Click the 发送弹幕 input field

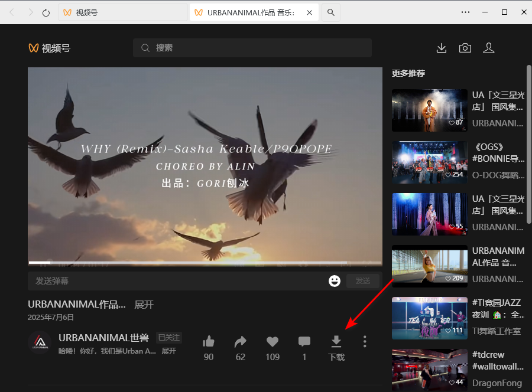coord(177,281)
